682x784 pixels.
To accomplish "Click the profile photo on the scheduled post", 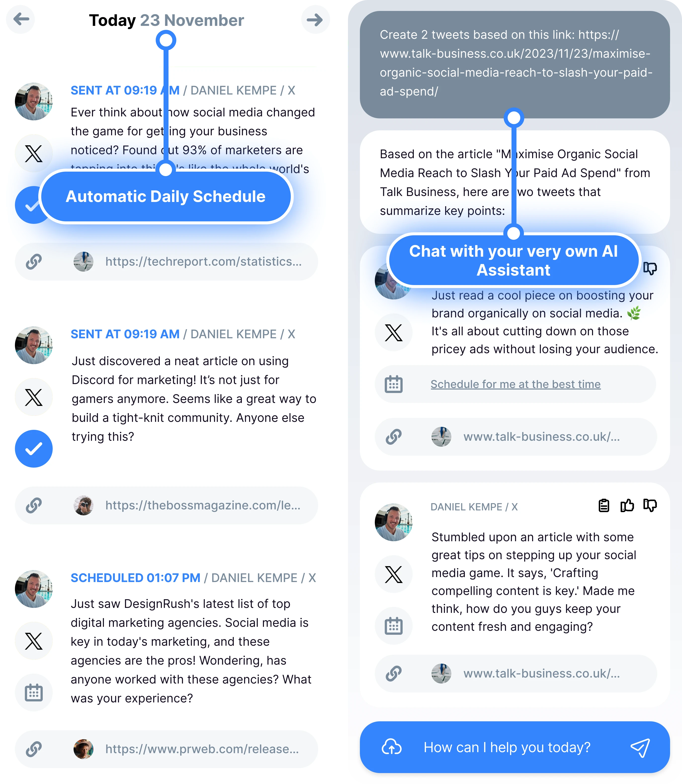I will 34,589.
